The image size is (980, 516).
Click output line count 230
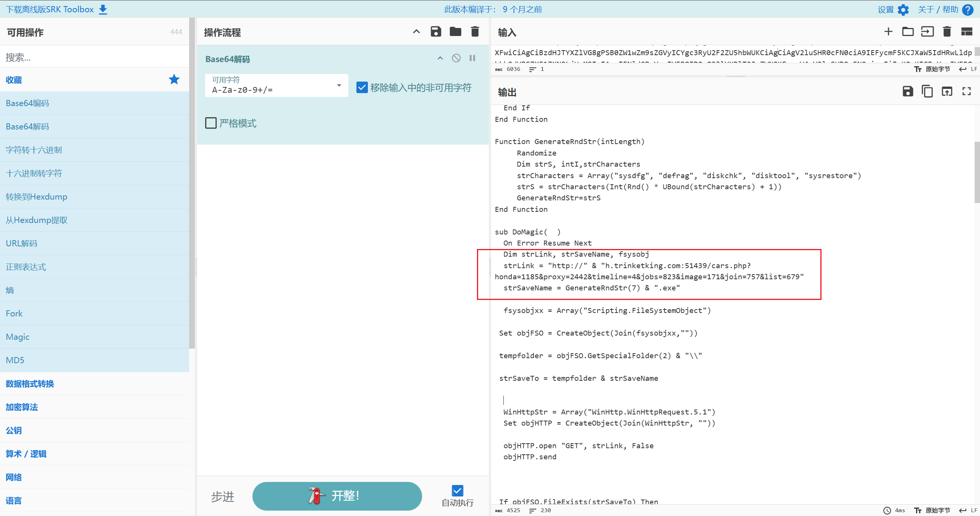(540, 510)
